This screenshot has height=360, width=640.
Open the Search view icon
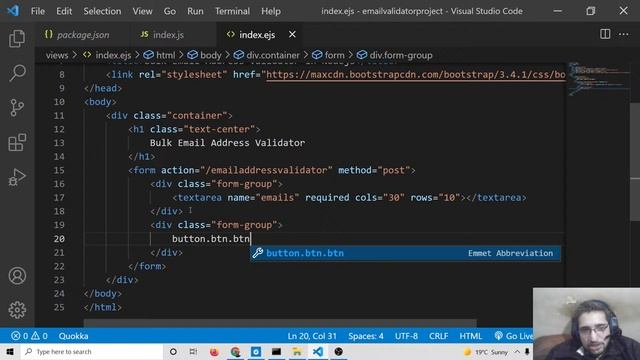click(17, 73)
